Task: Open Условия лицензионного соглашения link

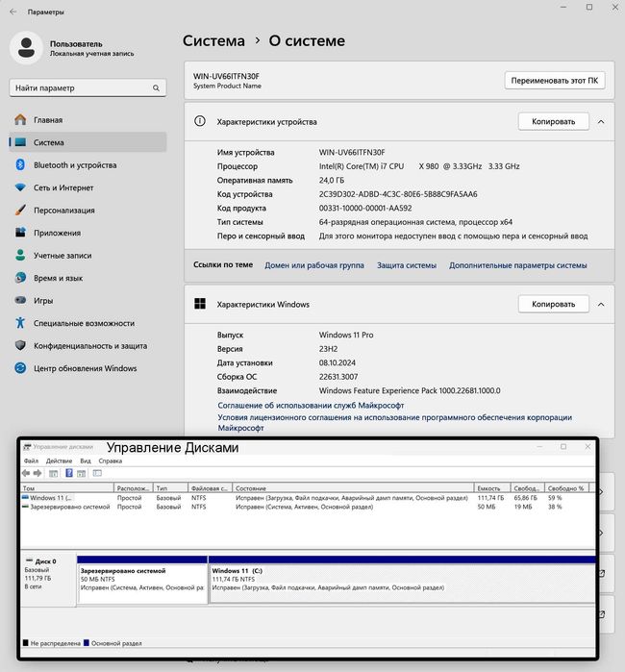Action: (395, 423)
